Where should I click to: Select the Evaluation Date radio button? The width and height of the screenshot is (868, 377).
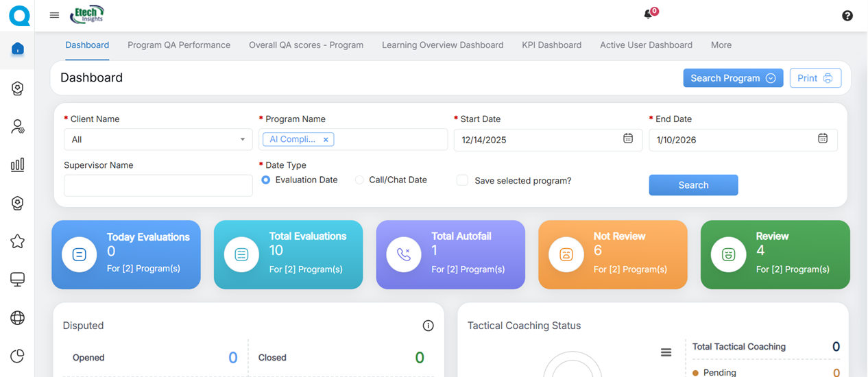pos(266,180)
